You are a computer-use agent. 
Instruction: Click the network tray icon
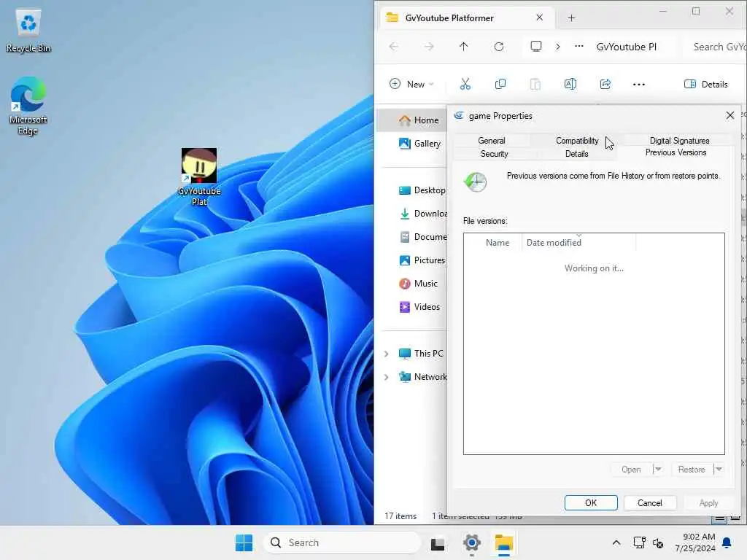pyautogui.click(x=639, y=542)
